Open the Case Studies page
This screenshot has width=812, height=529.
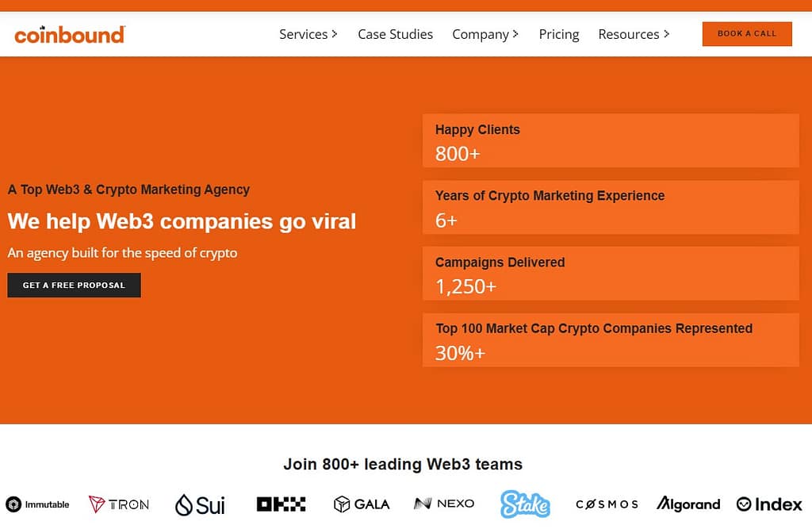coord(395,34)
